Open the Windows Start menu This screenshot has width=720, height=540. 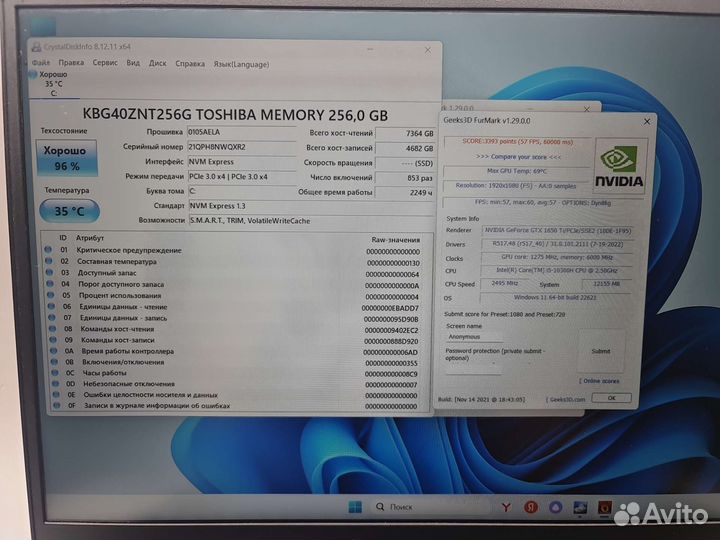(355, 507)
